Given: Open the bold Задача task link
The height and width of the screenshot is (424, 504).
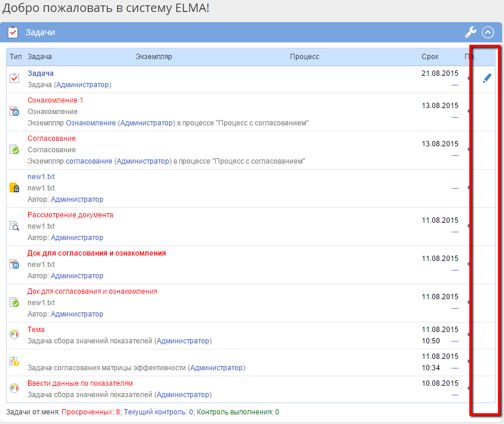Looking at the screenshot, I should (41, 73).
